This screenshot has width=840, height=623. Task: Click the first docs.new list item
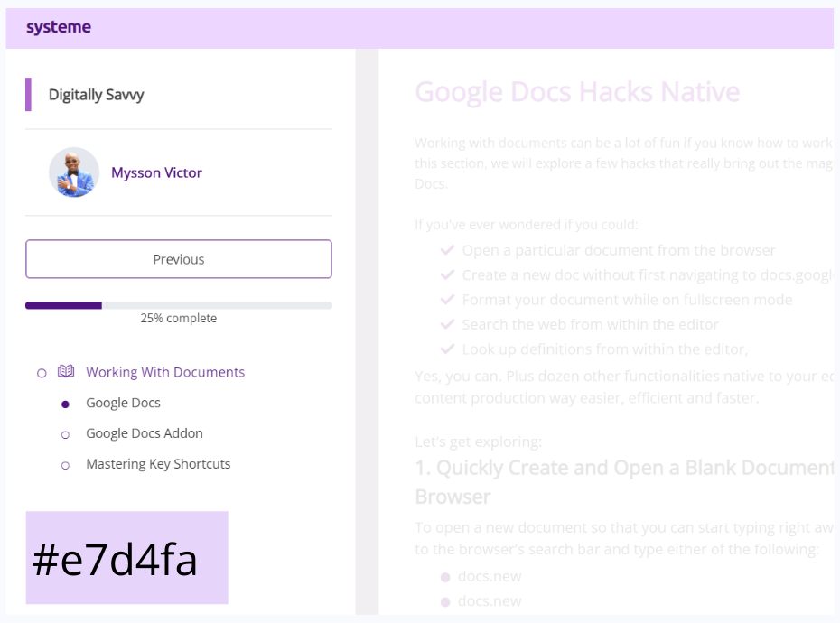490,577
